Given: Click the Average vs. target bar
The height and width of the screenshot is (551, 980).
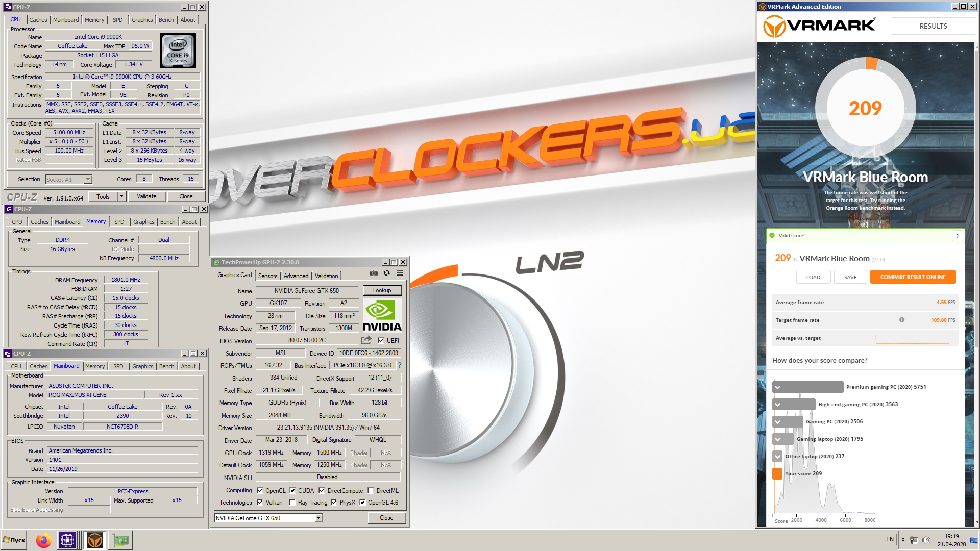Looking at the screenshot, I should point(912,339).
